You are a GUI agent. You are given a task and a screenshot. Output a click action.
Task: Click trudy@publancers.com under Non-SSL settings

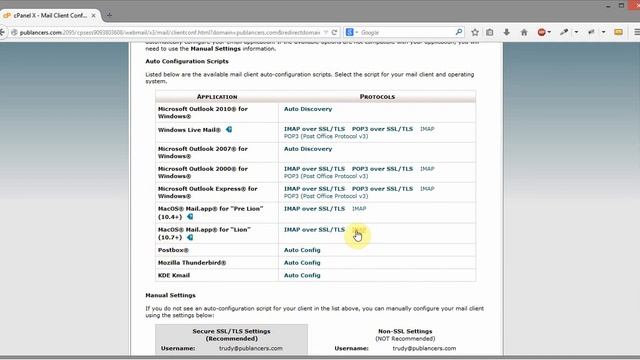coord(424,349)
